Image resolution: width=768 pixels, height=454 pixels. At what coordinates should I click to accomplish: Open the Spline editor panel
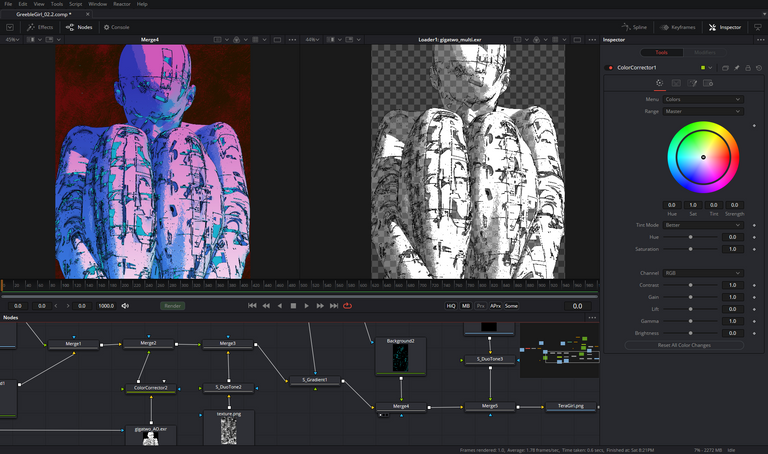[632, 27]
